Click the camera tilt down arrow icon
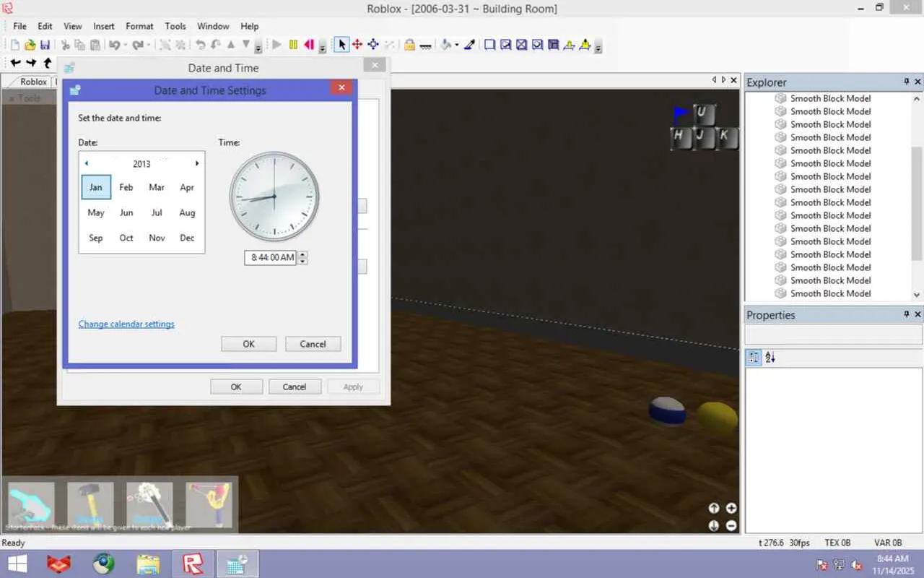 (714, 525)
